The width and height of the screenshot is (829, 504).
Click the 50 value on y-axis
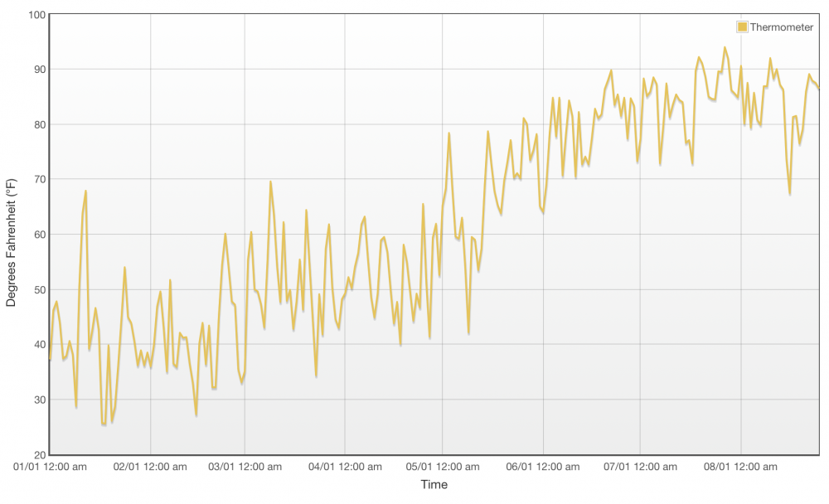(x=40, y=290)
